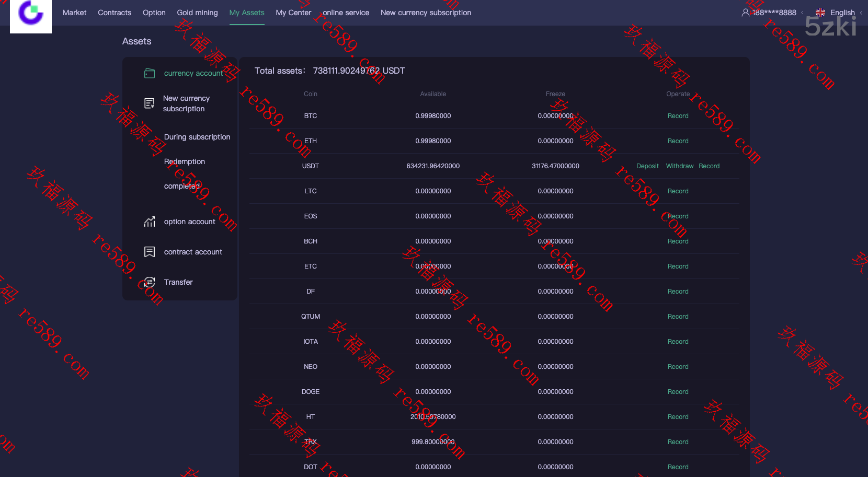
Task: Expand the English language dropdown
Action: coord(861,13)
